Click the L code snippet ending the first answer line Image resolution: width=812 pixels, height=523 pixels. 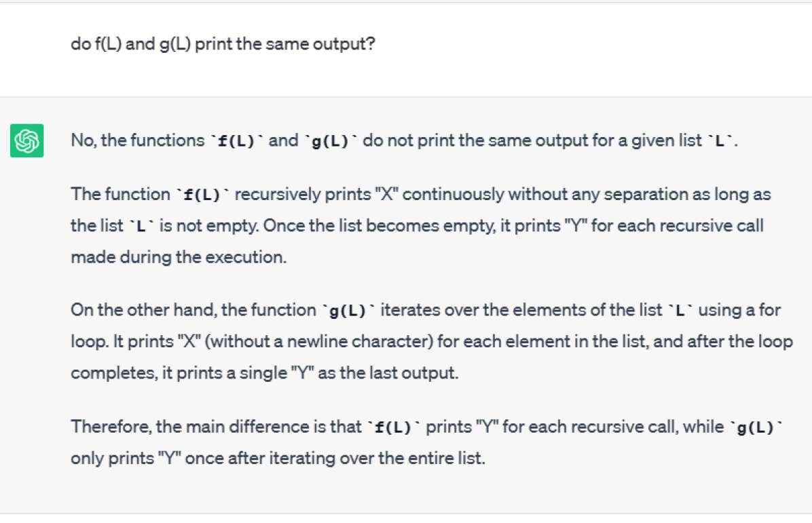click(x=720, y=140)
